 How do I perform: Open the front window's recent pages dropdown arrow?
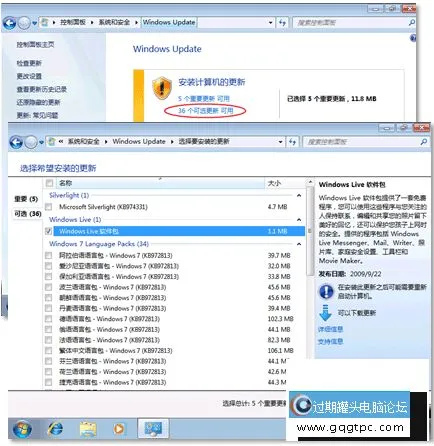[41, 142]
